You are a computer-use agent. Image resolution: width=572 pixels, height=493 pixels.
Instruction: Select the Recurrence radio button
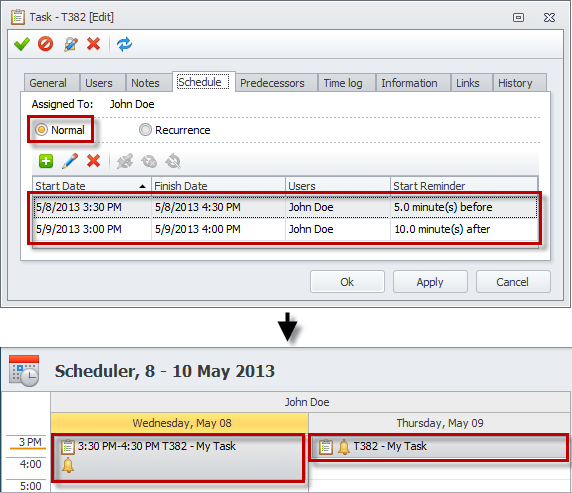pos(145,130)
